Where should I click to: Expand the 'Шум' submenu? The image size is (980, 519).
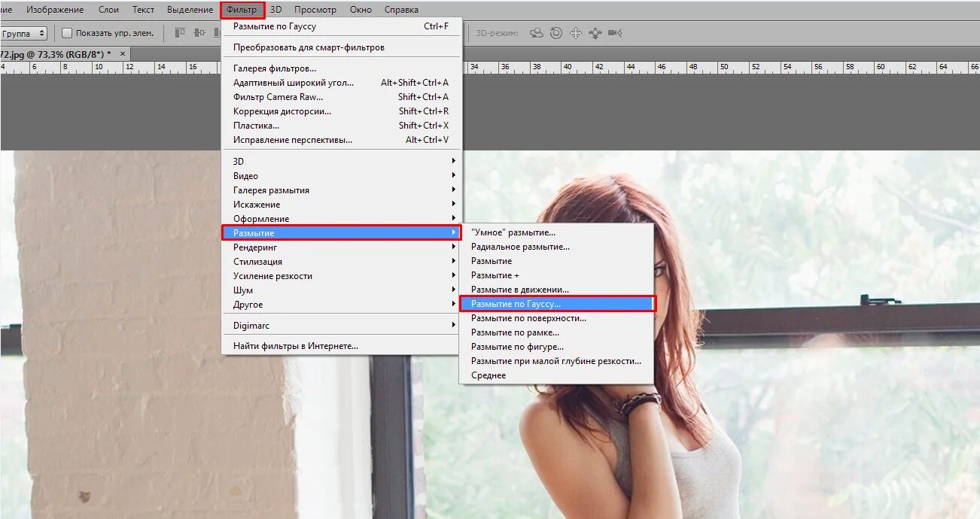tap(342, 290)
